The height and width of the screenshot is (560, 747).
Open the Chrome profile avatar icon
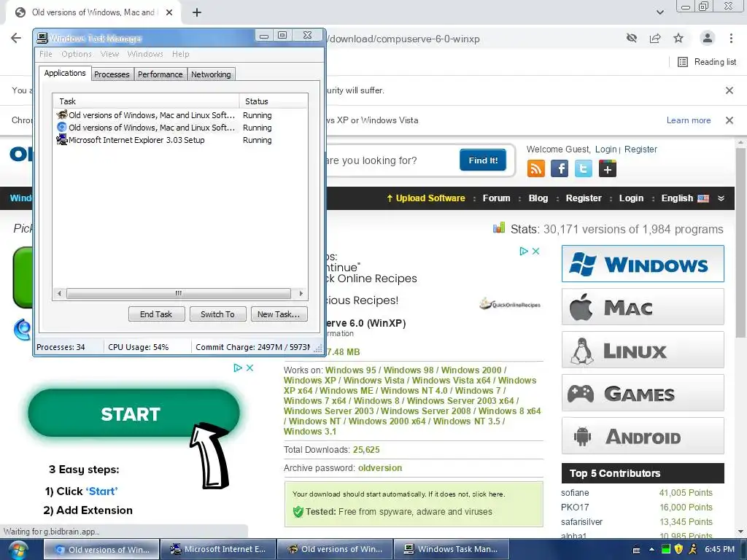point(708,39)
